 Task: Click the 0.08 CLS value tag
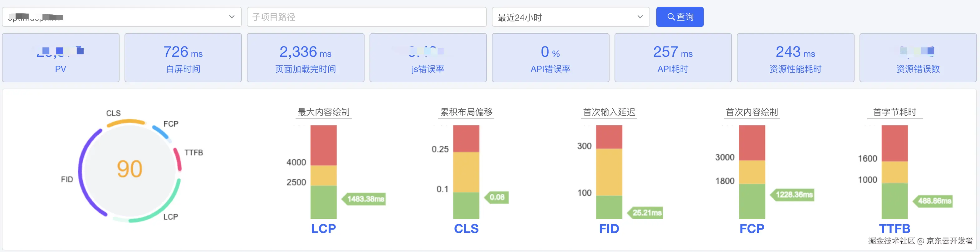coord(496,197)
